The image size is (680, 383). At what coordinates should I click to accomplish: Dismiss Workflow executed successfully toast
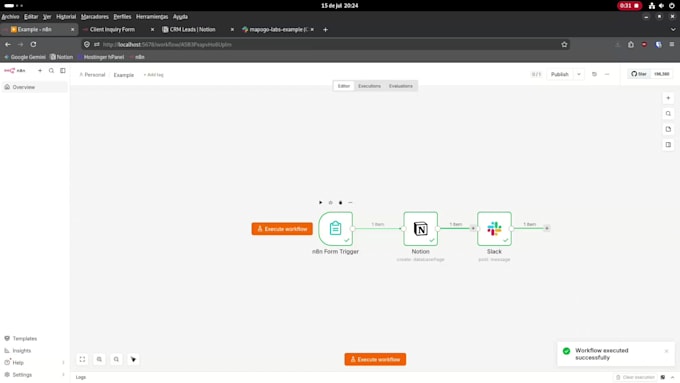click(667, 351)
